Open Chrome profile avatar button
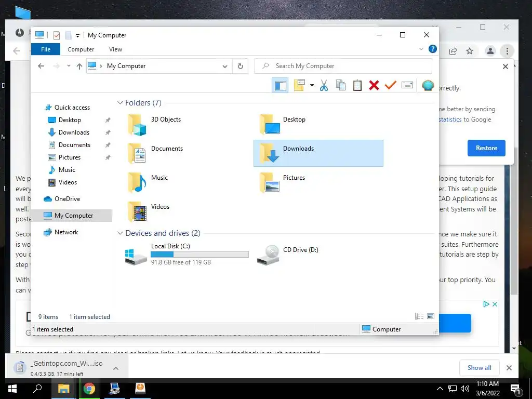 click(490, 51)
